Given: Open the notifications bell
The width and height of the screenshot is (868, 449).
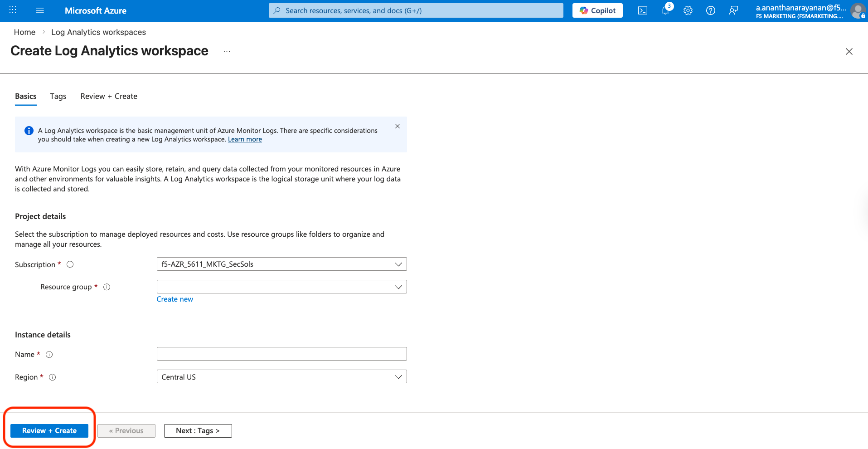Looking at the screenshot, I should 665,10.
